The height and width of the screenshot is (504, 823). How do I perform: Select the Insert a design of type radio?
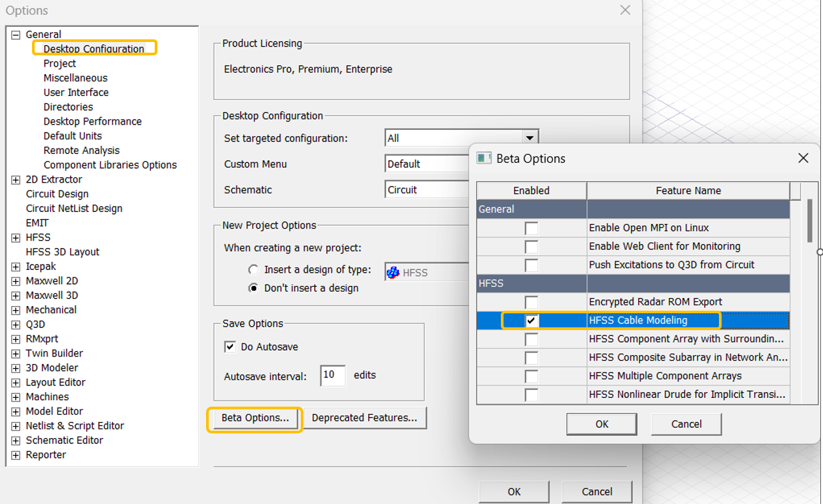pyautogui.click(x=253, y=270)
